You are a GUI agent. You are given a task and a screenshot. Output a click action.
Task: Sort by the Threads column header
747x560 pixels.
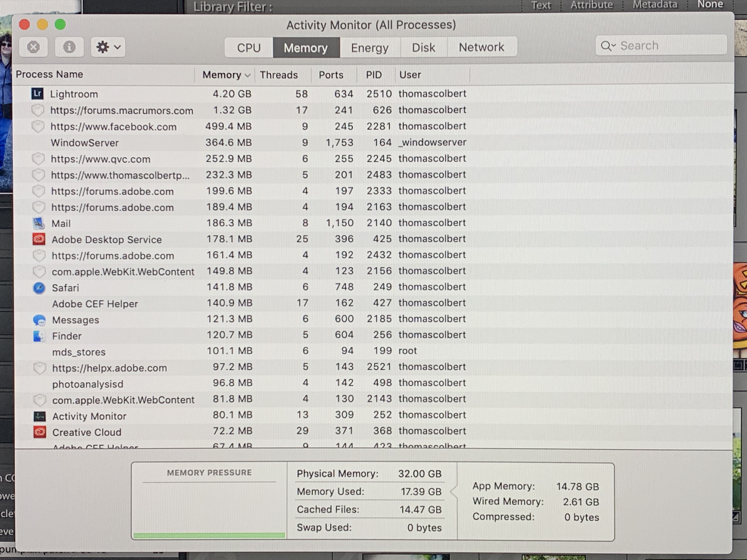click(x=279, y=75)
